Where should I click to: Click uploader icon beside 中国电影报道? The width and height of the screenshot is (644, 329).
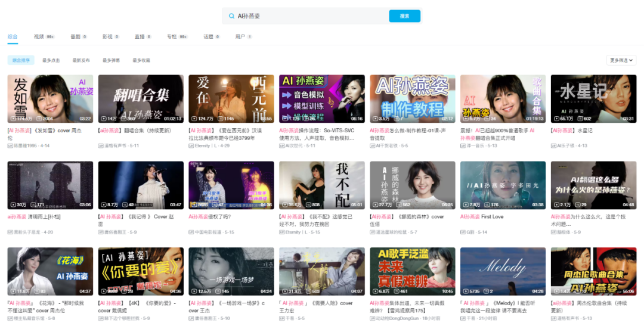tap(191, 232)
